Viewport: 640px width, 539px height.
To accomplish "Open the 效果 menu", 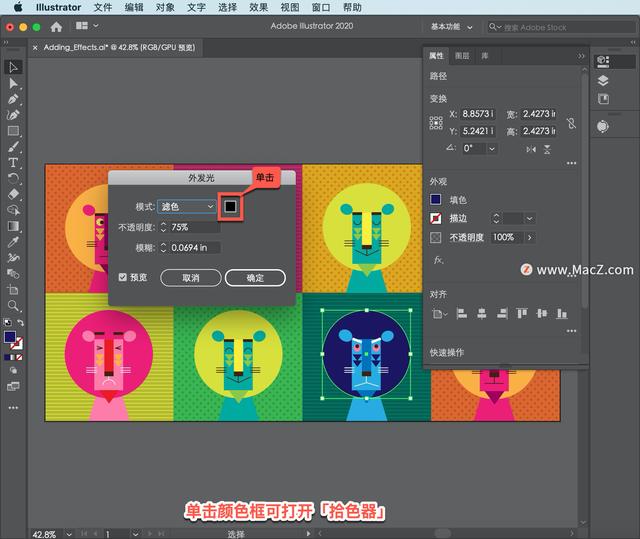I will pyautogui.click(x=258, y=7).
